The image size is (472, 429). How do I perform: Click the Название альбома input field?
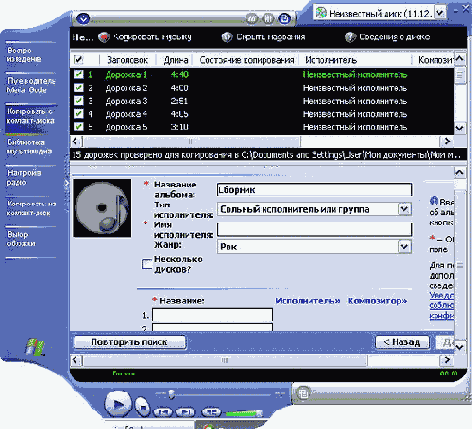(x=314, y=190)
